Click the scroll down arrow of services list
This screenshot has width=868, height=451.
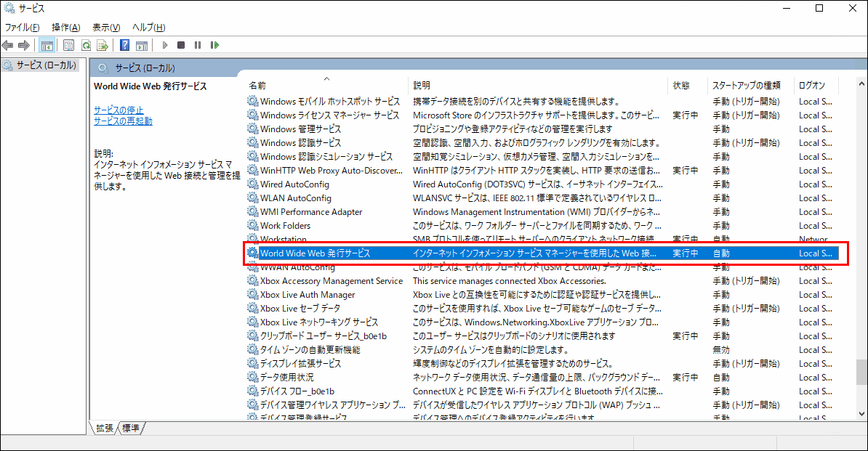pos(861,413)
